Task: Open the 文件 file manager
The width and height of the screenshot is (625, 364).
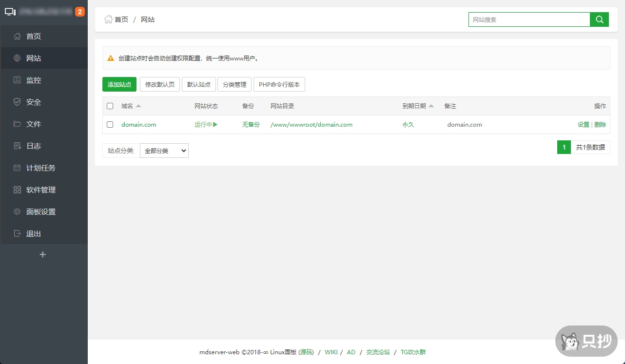Action: [33, 124]
